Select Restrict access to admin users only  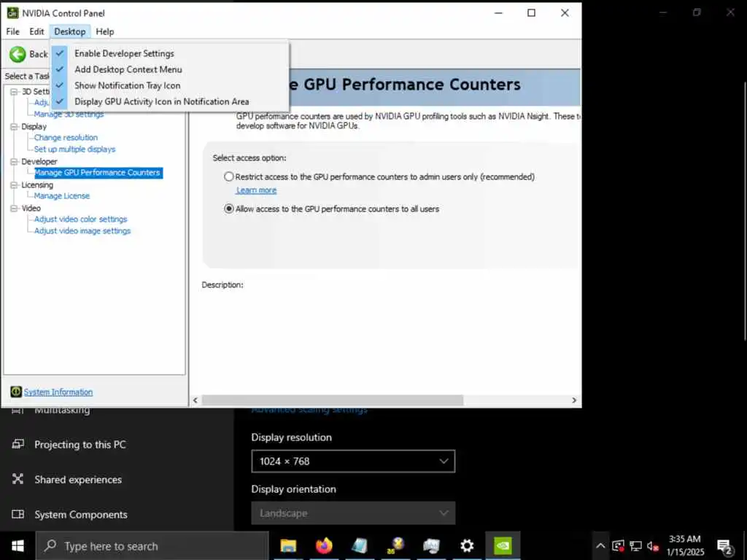tap(228, 176)
